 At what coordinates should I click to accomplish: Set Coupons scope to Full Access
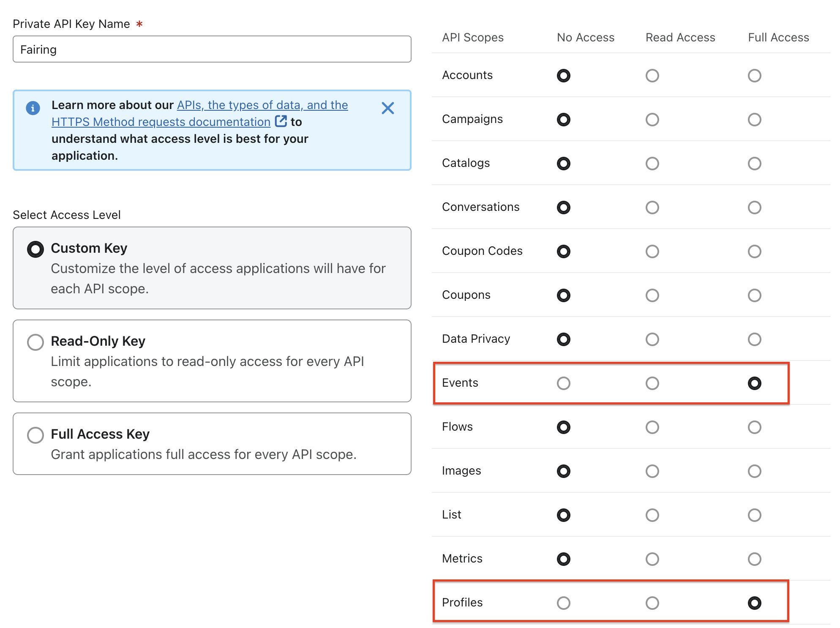point(754,295)
